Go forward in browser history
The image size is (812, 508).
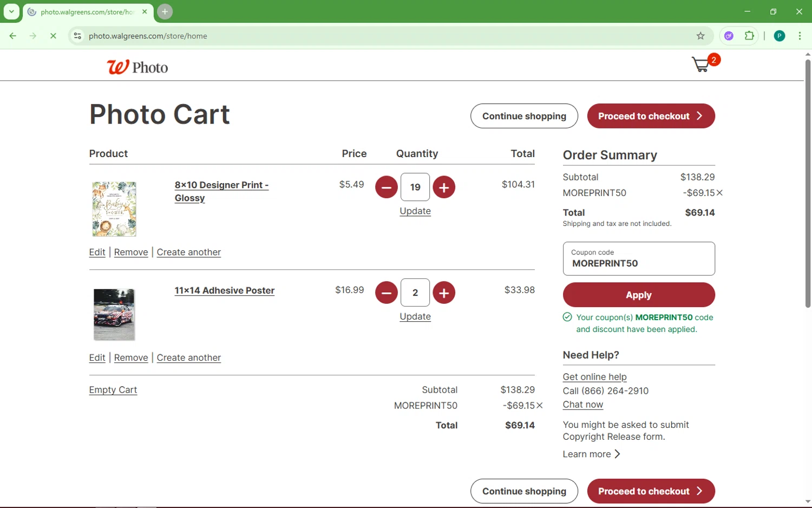33,36
